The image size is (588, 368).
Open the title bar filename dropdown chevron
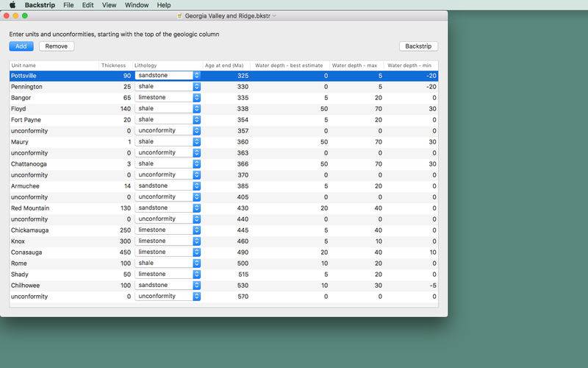pos(274,15)
